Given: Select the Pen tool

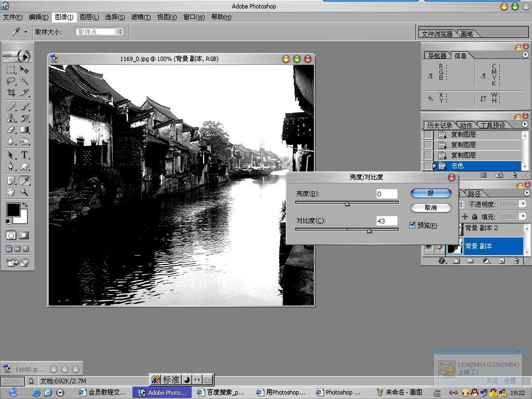Looking at the screenshot, I should click(x=11, y=166).
